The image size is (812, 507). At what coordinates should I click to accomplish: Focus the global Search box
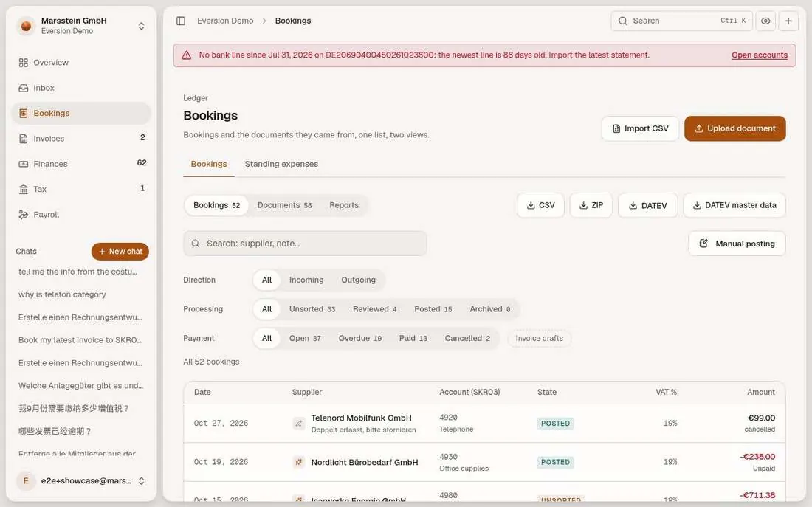click(x=681, y=21)
